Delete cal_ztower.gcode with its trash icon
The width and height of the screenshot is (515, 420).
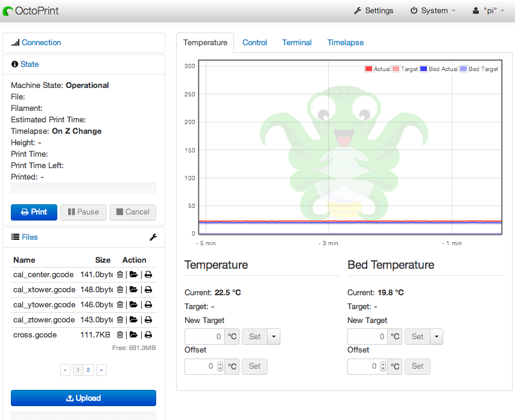(120, 320)
